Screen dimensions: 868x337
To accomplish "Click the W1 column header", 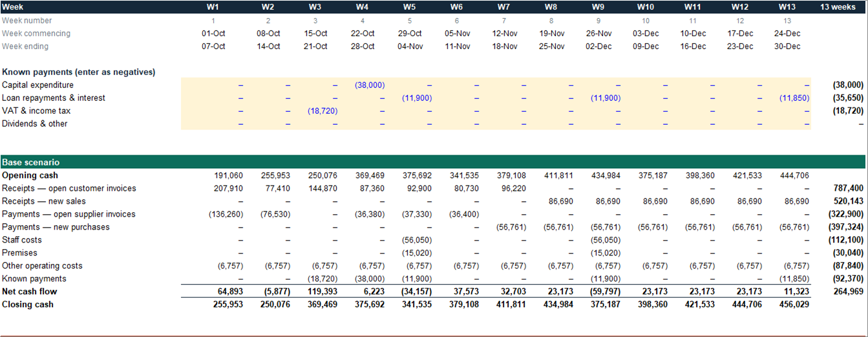I will [213, 7].
